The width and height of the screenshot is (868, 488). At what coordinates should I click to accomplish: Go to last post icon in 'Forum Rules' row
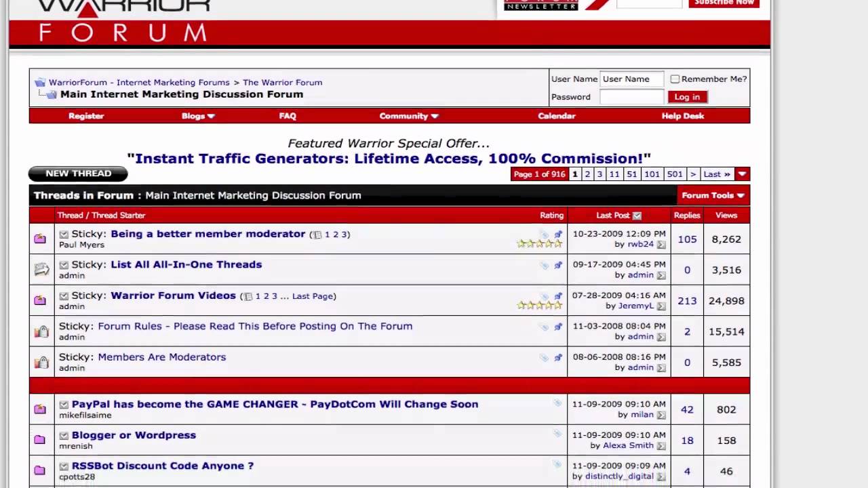[661, 337]
